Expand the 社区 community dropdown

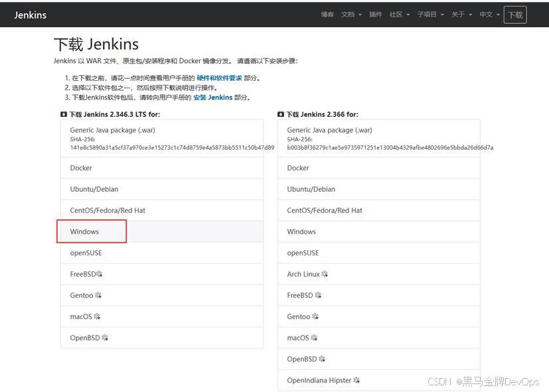[x=400, y=15]
